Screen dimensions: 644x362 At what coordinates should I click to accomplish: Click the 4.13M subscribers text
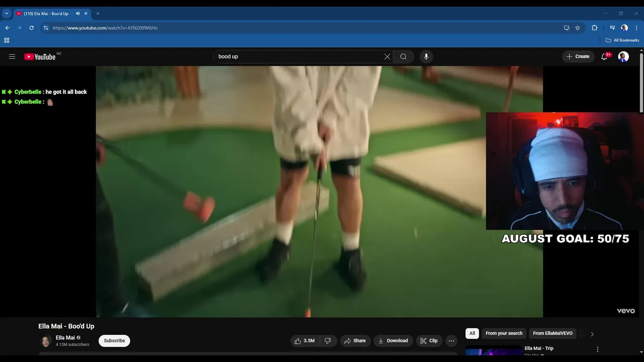point(72,345)
